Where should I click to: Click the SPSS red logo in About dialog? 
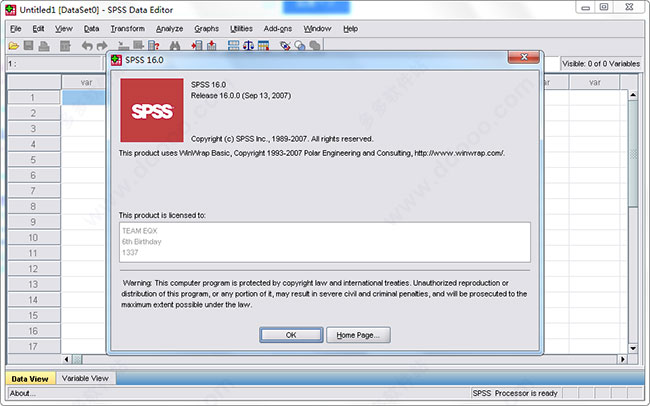152,110
